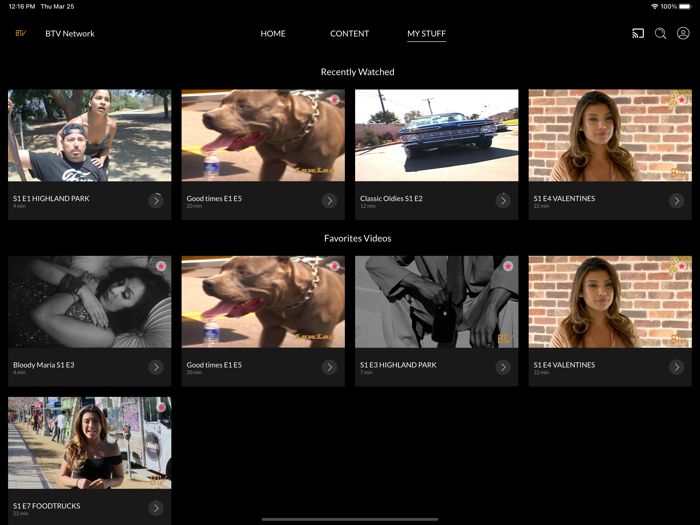Click title text 'Bloody Maria S1 E3'

click(44, 365)
